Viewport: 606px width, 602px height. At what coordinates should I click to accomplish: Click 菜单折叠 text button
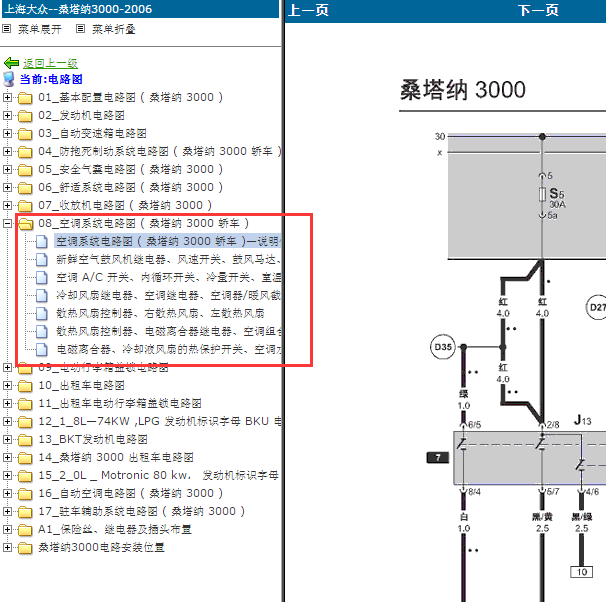click(x=114, y=29)
